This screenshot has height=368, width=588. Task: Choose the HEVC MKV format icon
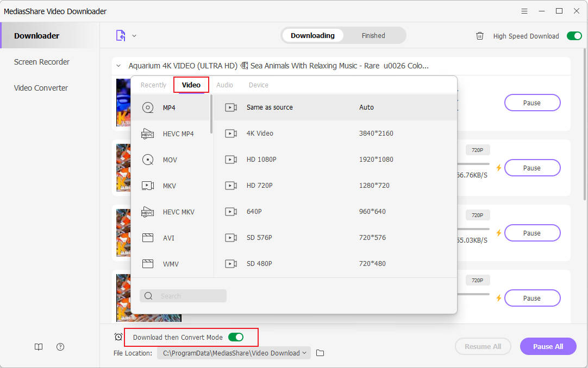click(x=148, y=212)
